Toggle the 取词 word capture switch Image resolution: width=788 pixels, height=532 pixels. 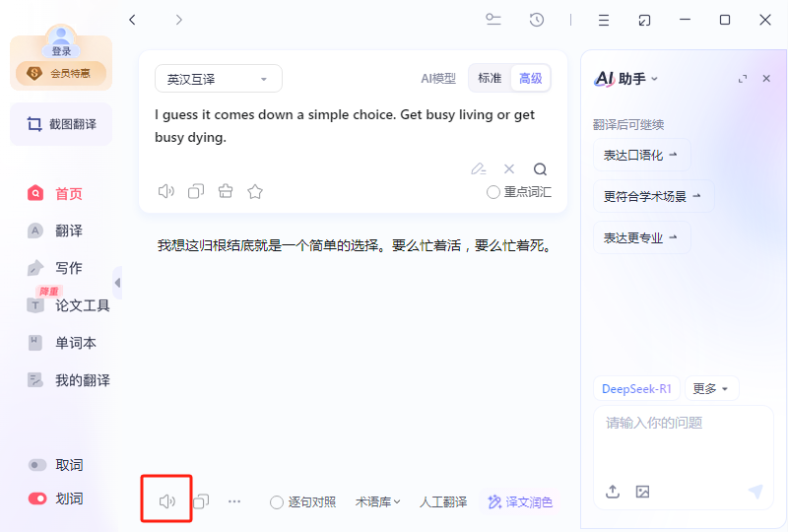click(37, 465)
